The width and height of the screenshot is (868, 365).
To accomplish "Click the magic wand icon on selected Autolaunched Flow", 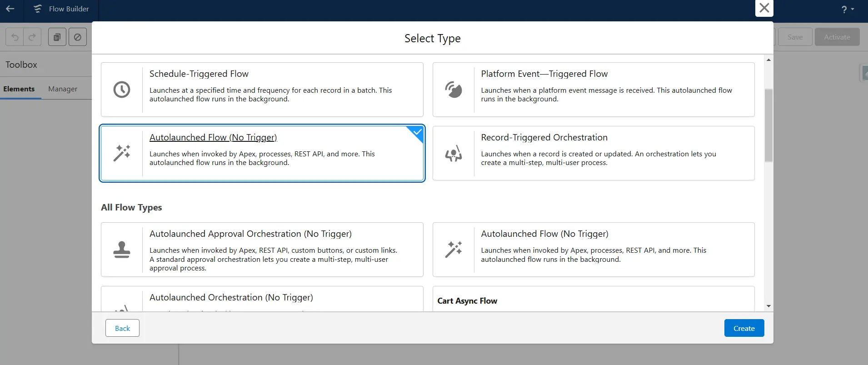I will pyautogui.click(x=122, y=153).
